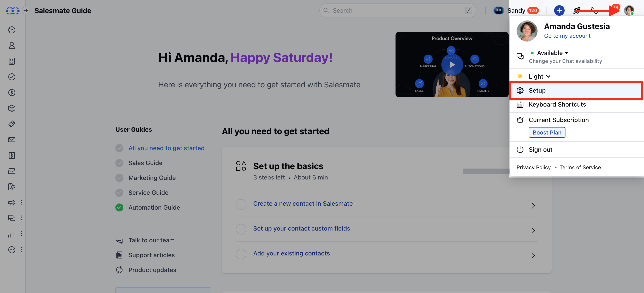Select All you need to get started guide
Screen dimensions: 644x293
pyautogui.click(x=166, y=148)
